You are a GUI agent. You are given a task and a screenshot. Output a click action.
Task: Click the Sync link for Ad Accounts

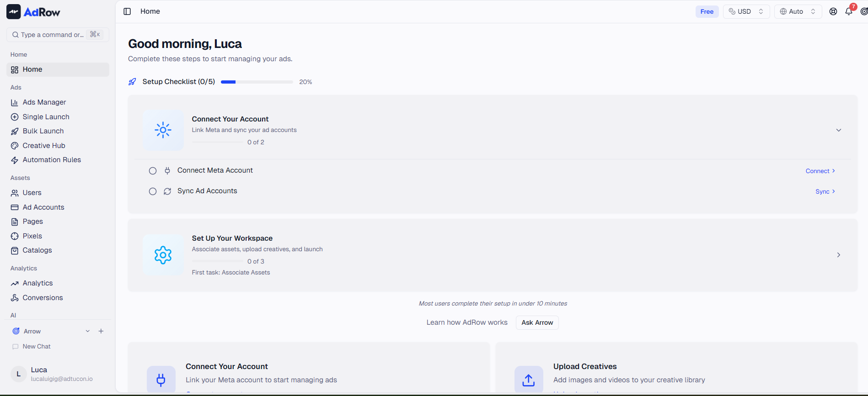[825, 191]
